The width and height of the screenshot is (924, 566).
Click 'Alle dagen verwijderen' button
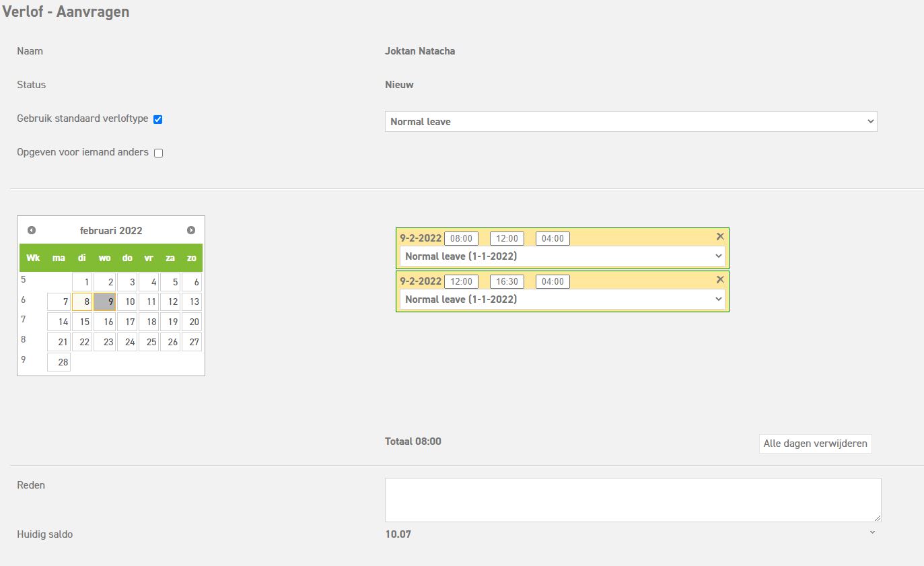click(x=815, y=444)
